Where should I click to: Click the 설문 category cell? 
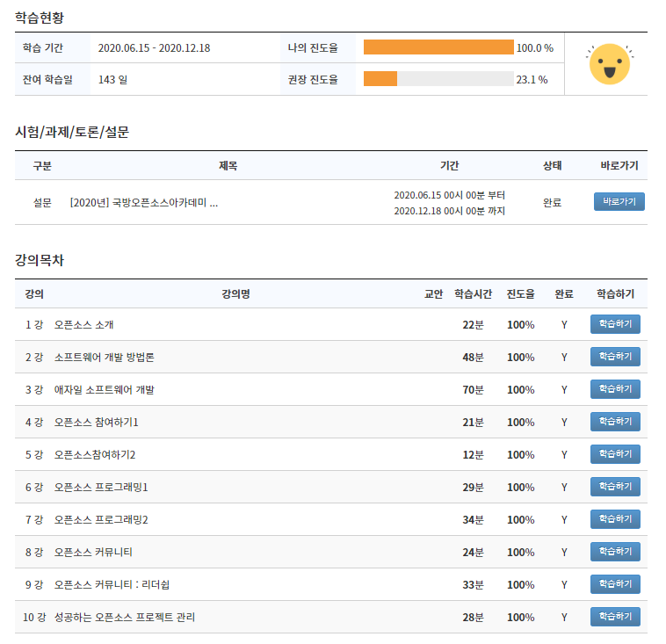pos(42,203)
